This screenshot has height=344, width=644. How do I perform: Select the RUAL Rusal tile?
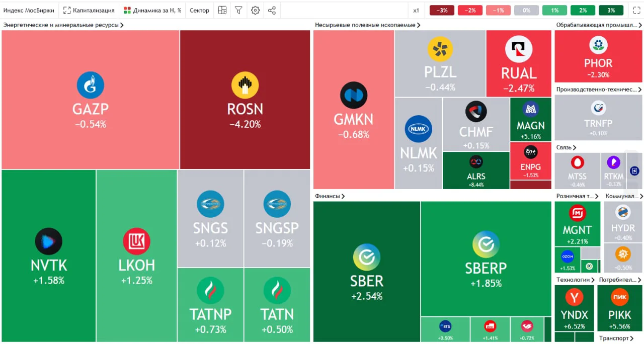pos(519,63)
